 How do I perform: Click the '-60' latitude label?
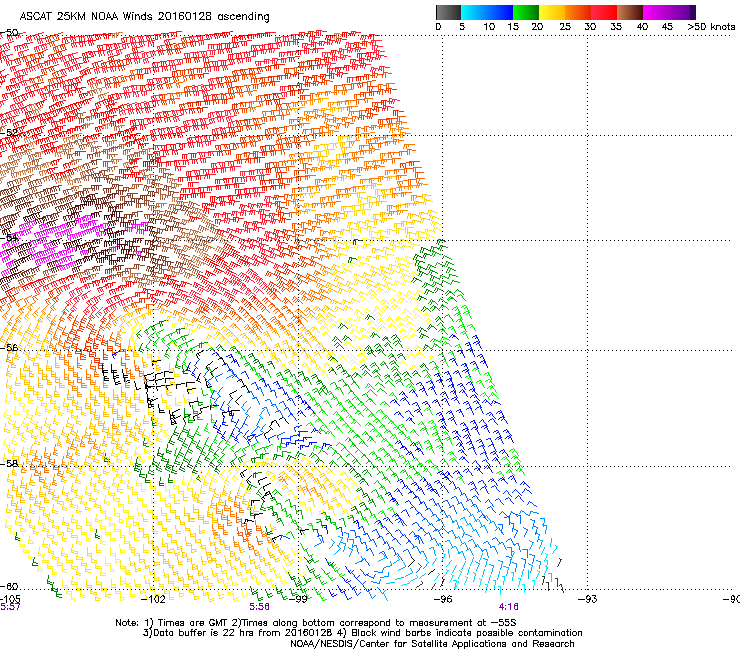9,586
